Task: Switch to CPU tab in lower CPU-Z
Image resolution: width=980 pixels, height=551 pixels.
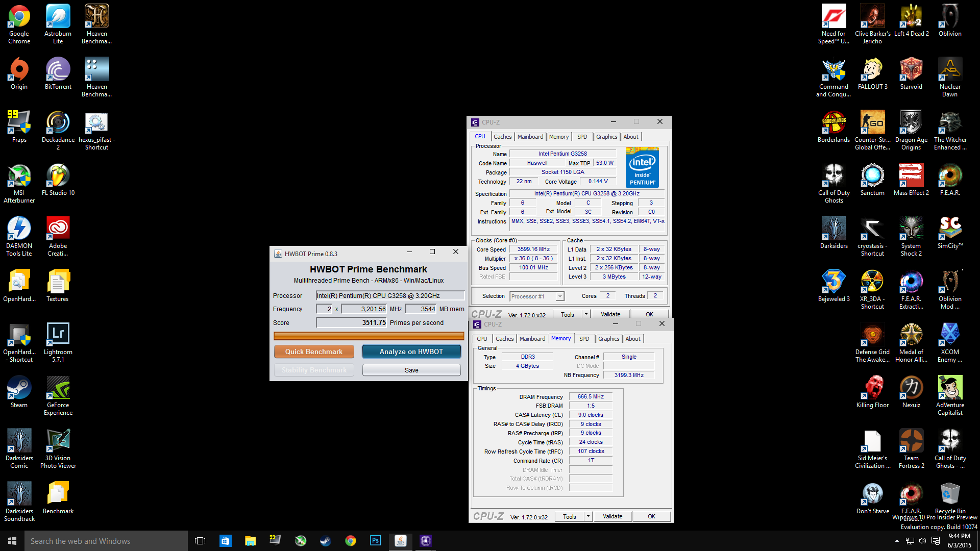Action: click(x=482, y=339)
